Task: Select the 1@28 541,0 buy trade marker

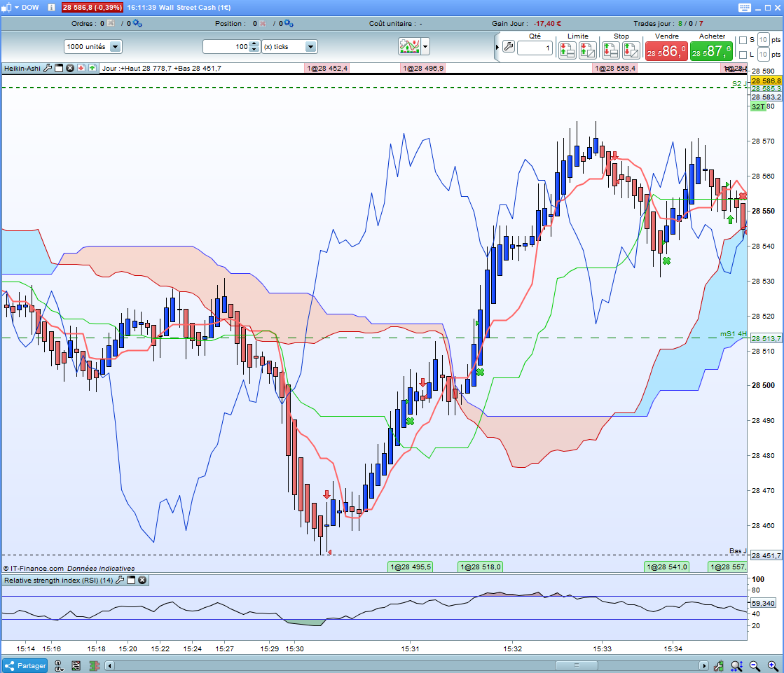Action: click(x=667, y=567)
